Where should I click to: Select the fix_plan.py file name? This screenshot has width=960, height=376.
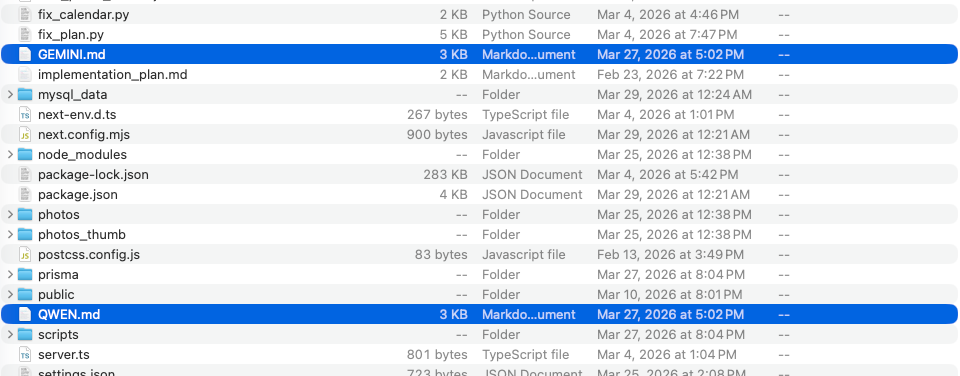(71, 35)
